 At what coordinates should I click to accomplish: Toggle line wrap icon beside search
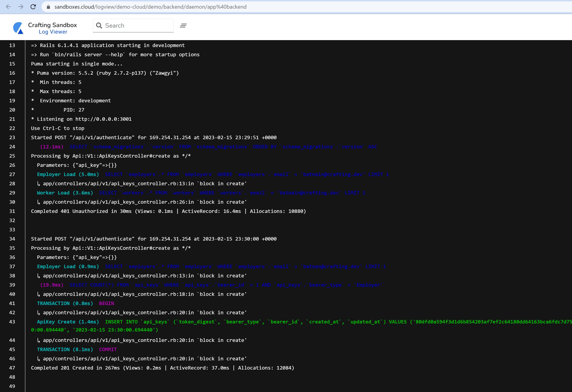click(x=183, y=26)
